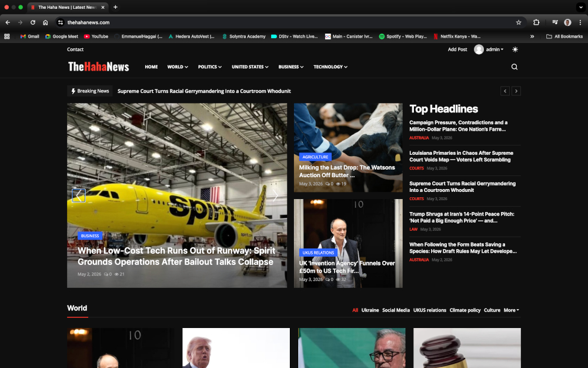Show hidden bookmarks overflow chevron
The width and height of the screenshot is (588, 368).
tap(532, 37)
